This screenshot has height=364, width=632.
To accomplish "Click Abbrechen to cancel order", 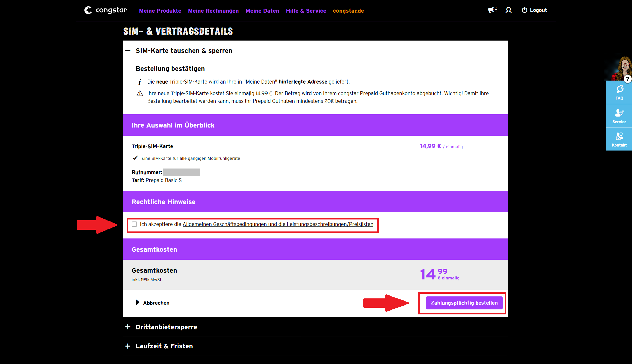I will pyautogui.click(x=152, y=303).
